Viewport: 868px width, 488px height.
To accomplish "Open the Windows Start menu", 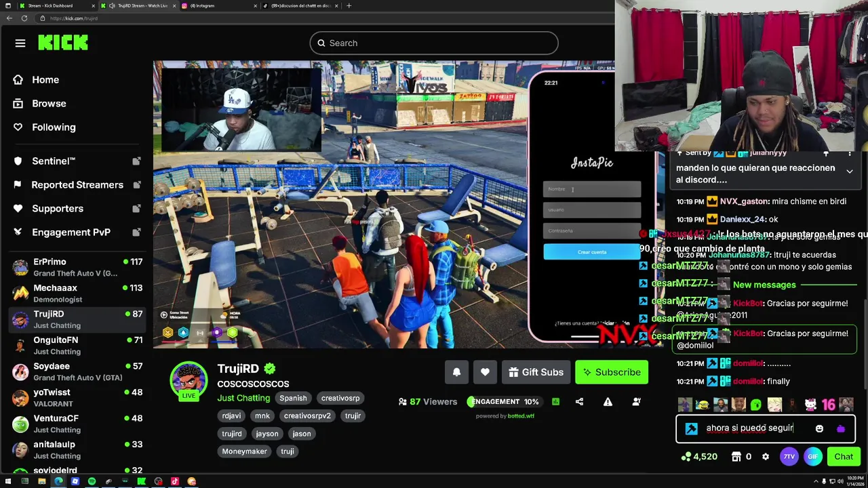I will click(8, 481).
